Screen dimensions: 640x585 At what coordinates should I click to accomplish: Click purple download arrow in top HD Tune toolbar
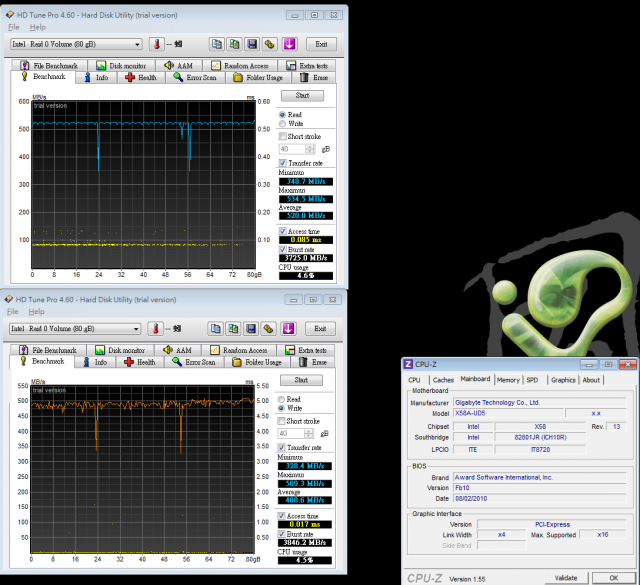289,44
